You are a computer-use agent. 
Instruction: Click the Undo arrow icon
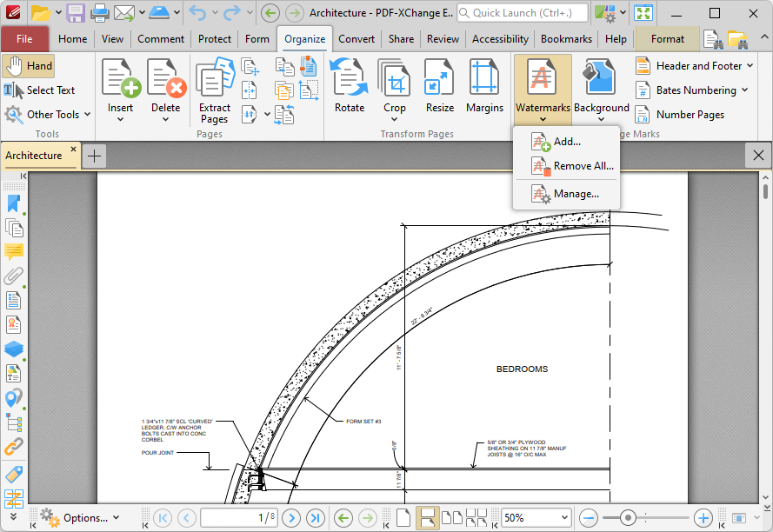coord(198,13)
